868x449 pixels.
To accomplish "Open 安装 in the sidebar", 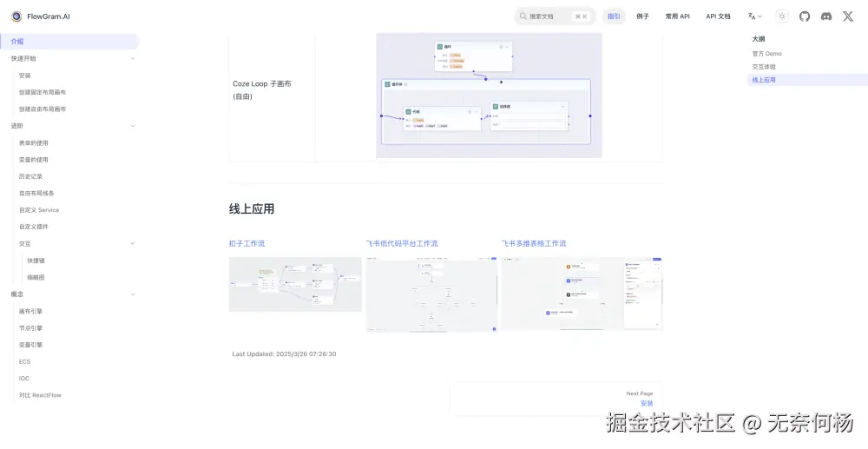I will coord(25,76).
